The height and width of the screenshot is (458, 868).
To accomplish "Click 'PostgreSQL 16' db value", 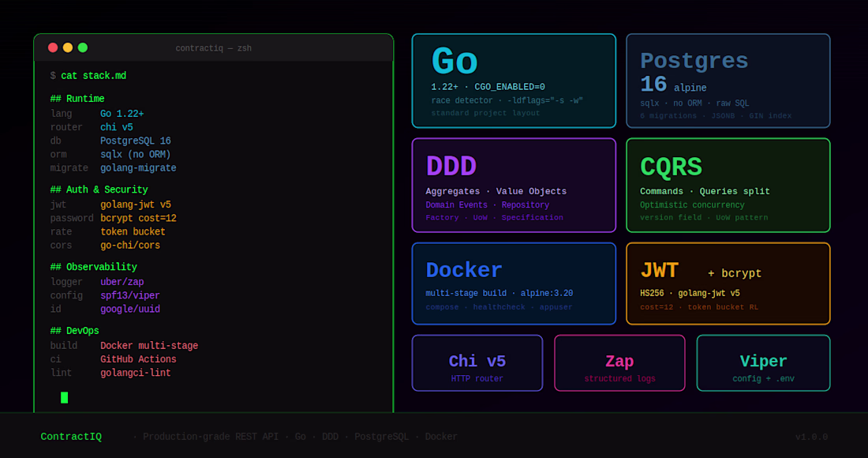I will point(136,141).
